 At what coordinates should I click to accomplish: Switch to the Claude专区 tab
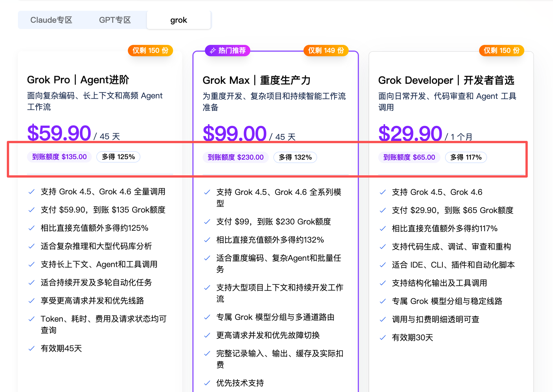[51, 20]
